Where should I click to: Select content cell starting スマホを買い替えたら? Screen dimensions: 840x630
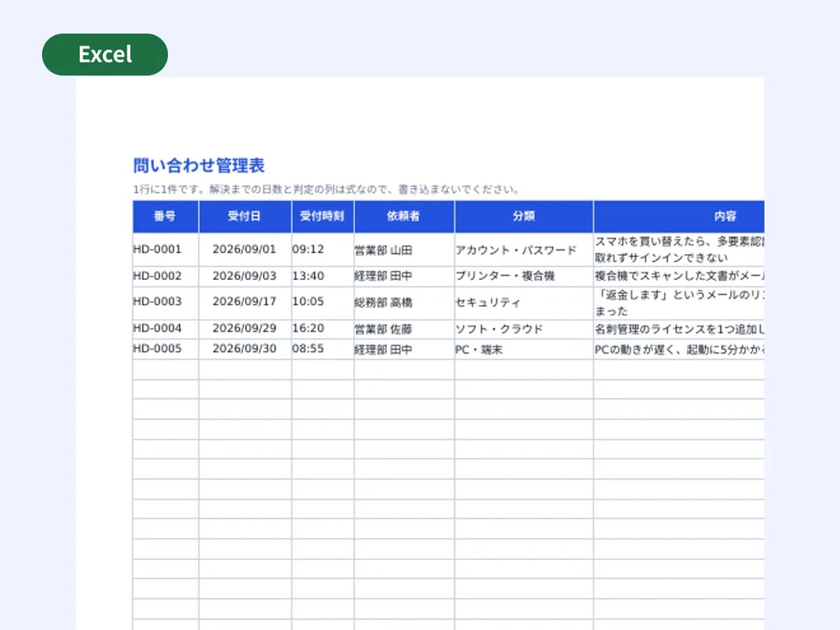point(679,249)
